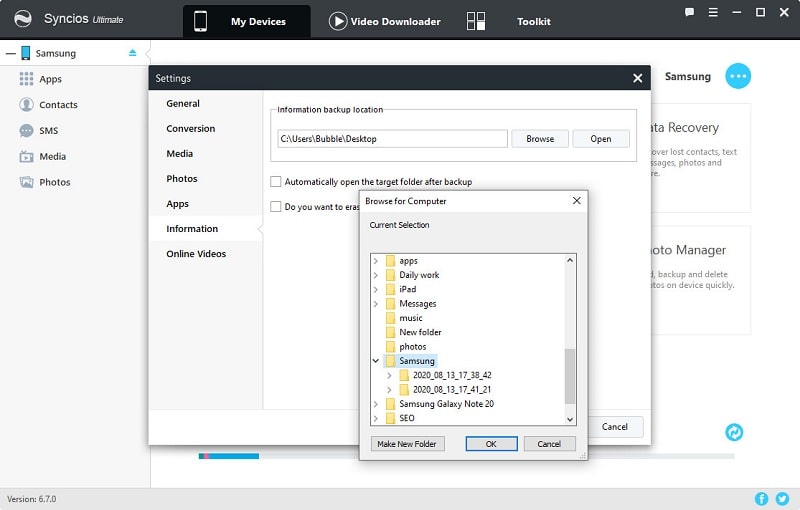Click the Photos icon in sidebar
The width and height of the screenshot is (800, 510).
click(x=26, y=182)
